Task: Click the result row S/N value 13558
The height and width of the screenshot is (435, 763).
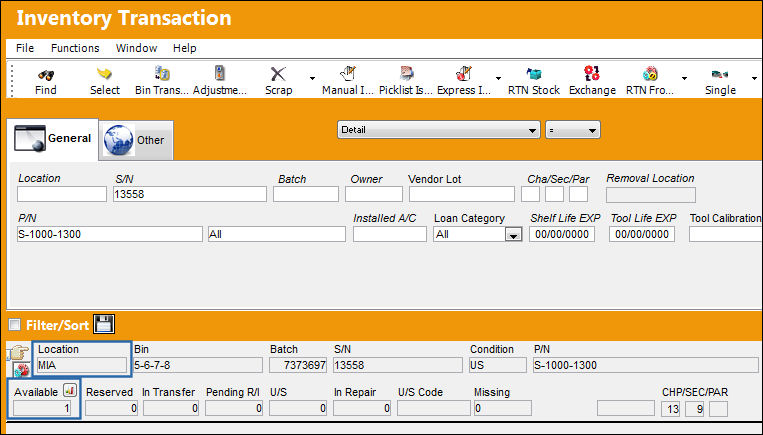Action: (x=398, y=365)
